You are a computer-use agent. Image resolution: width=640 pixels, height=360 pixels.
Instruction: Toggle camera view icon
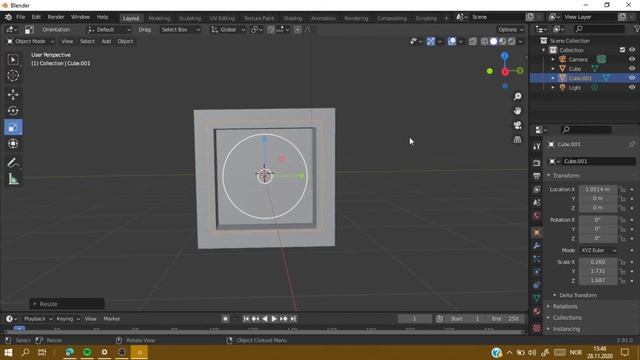[518, 125]
